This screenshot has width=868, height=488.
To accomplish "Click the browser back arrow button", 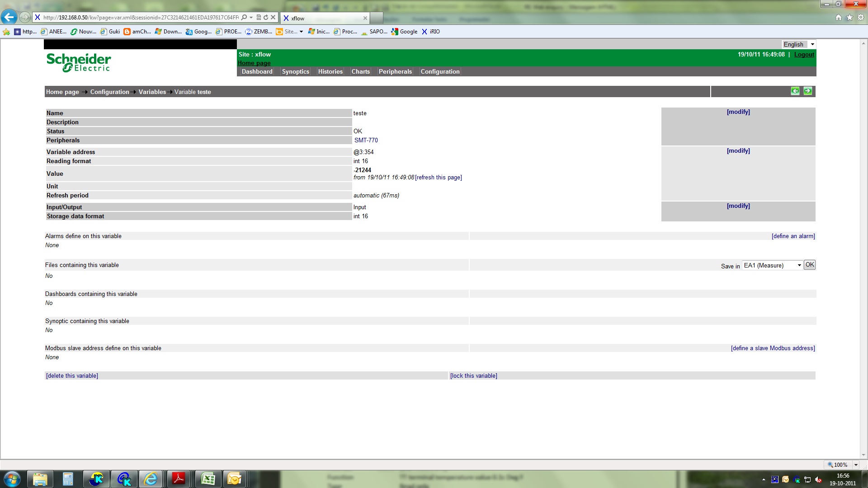I will 9,18.
